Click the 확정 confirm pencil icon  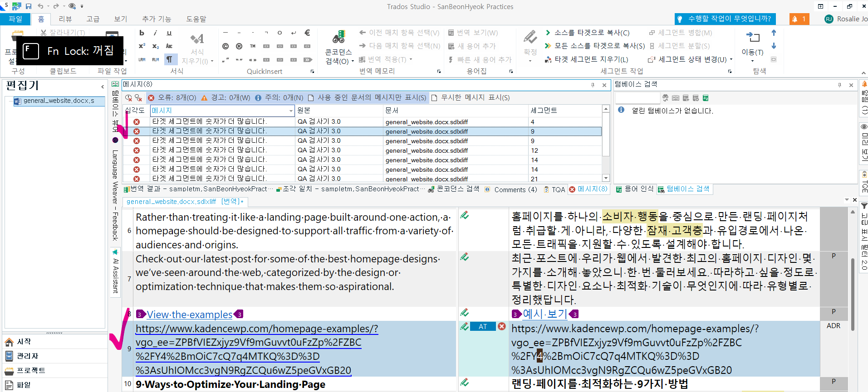[530, 37]
